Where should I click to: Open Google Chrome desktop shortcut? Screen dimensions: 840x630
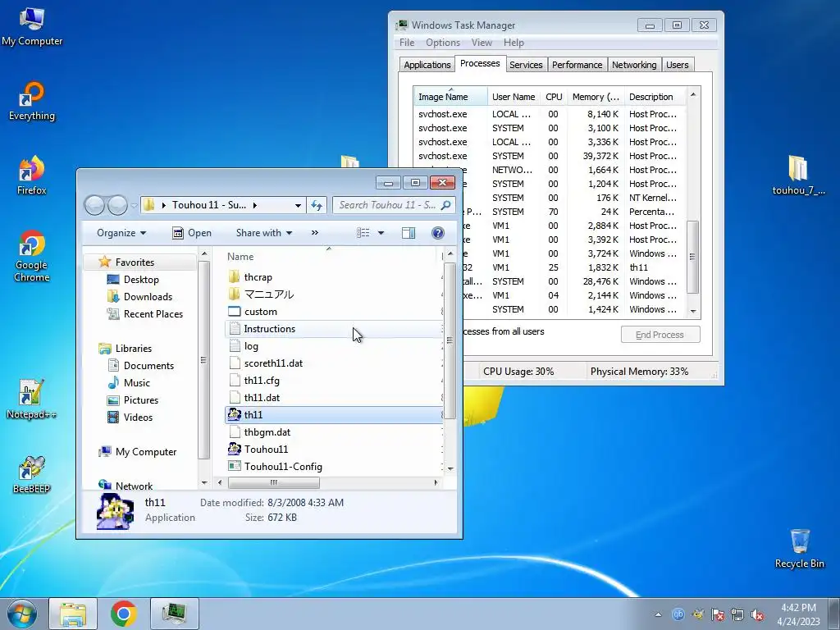[32, 256]
